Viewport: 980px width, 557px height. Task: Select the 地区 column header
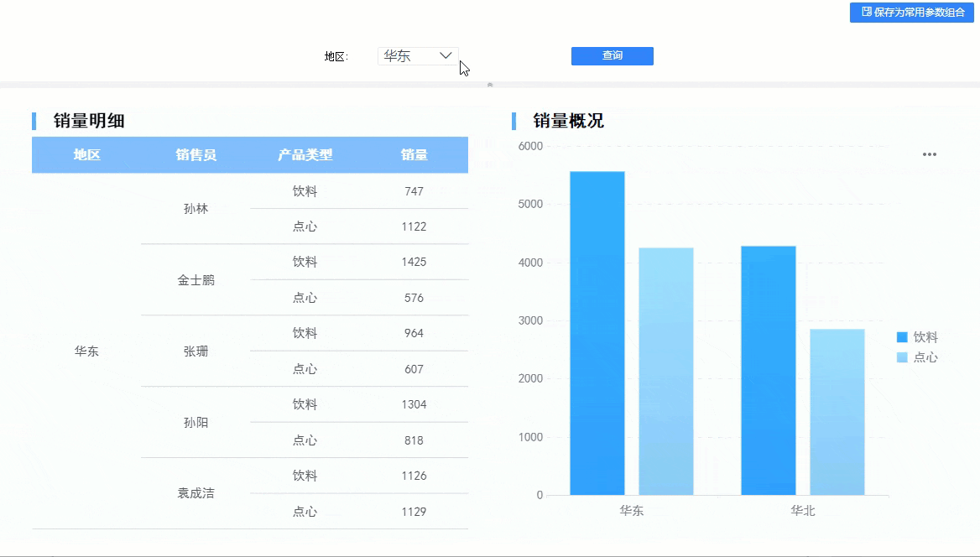coord(86,155)
